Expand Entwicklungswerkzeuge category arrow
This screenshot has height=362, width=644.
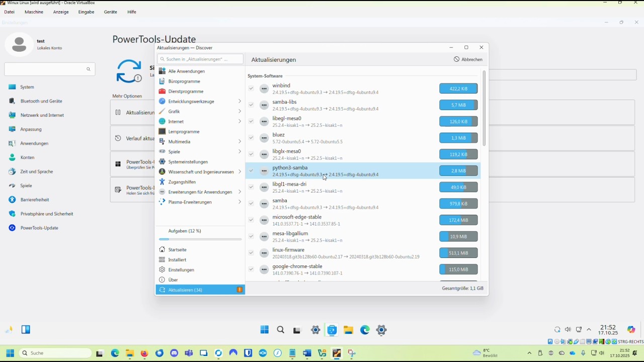[239, 101]
